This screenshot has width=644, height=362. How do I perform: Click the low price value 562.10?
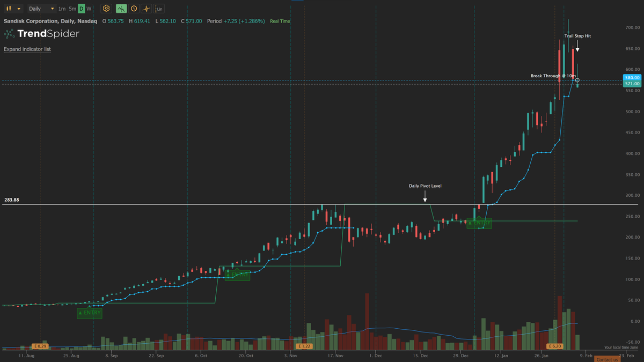point(167,21)
